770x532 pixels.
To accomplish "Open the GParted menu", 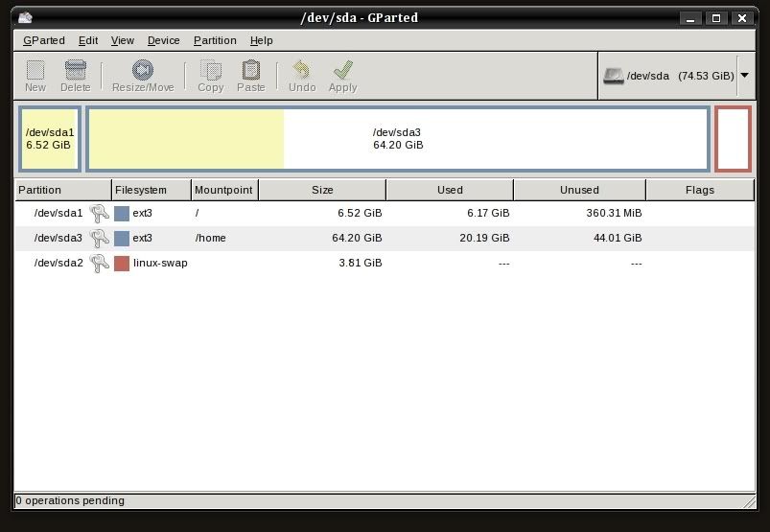I will point(44,40).
